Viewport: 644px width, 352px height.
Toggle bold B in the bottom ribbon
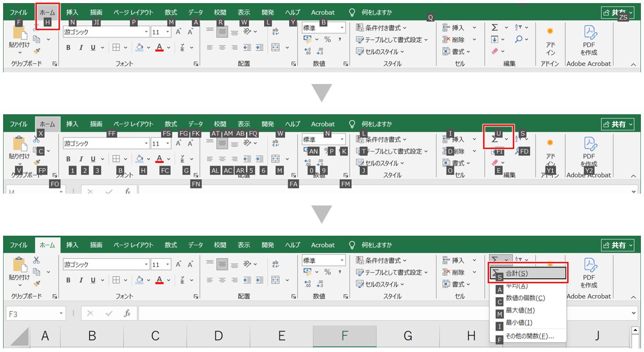tap(68, 280)
